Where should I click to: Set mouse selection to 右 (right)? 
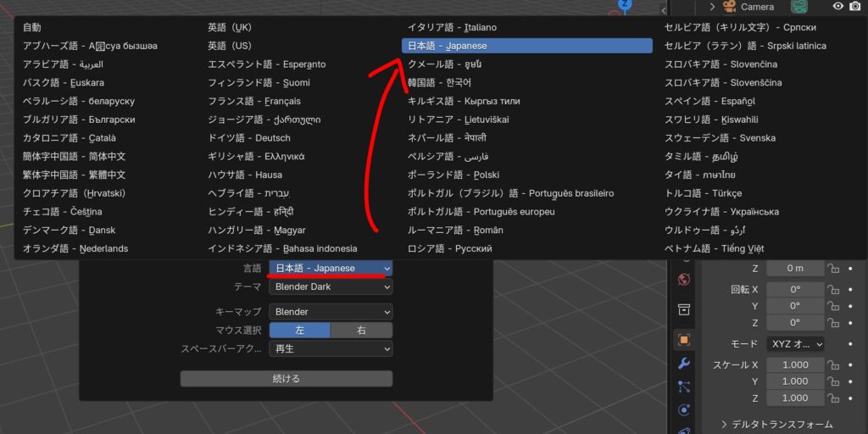[x=361, y=330]
